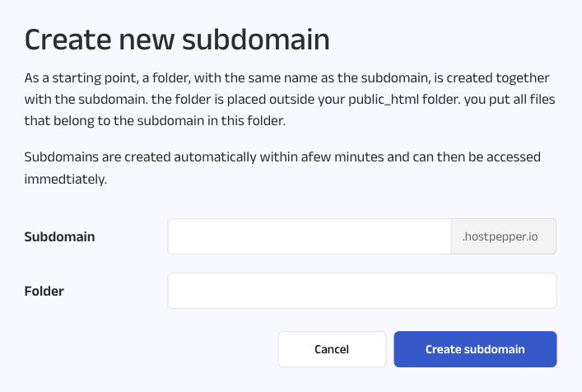
Task: Focus the Subdomain text input
Action: coord(309,236)
